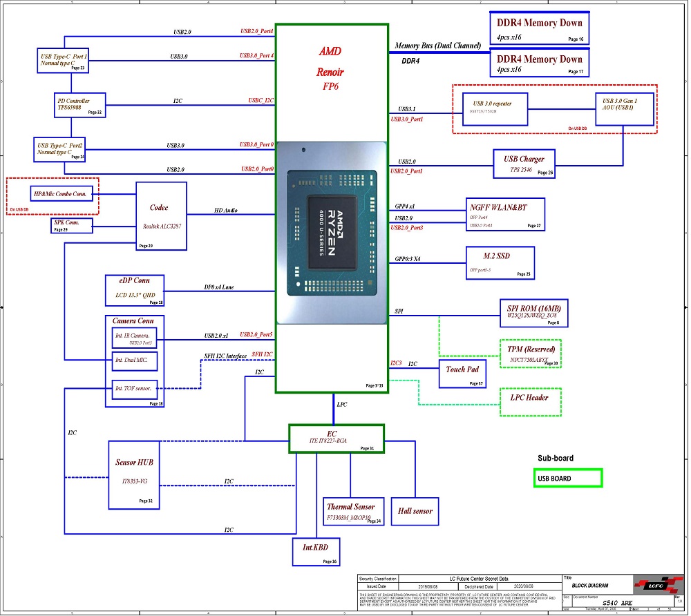Click the Hall sensor block
Screen dimensions: 691x616
[416, 513]
